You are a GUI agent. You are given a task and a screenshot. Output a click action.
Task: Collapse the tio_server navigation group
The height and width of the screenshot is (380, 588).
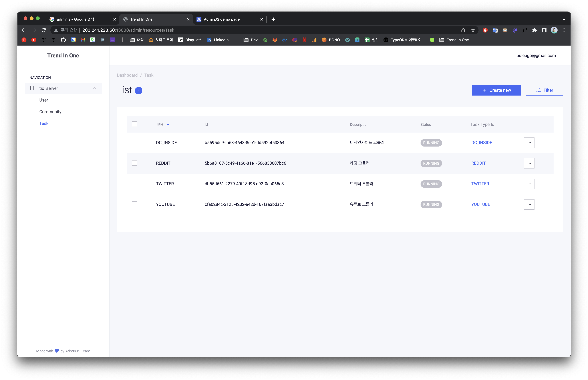point(94,88)
